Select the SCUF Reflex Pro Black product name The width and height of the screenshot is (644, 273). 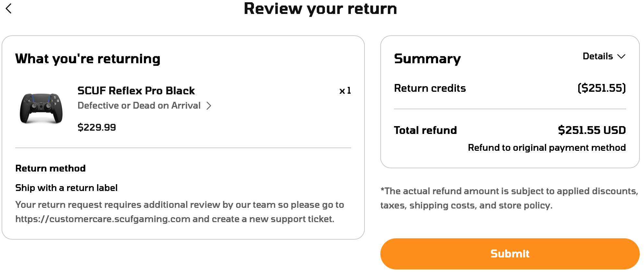(136, 91)
